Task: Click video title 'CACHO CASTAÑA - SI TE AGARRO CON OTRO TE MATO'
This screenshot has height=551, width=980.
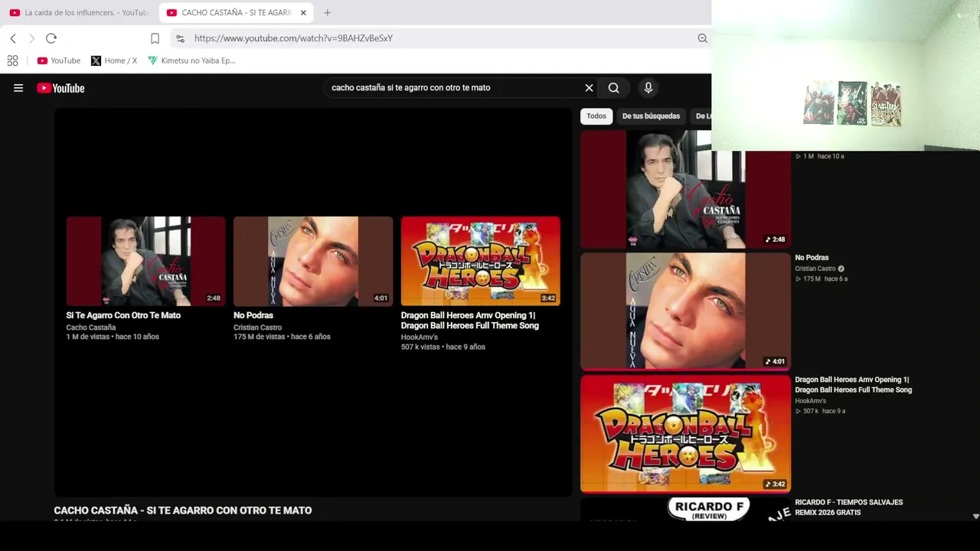Action: click(183, 510)
